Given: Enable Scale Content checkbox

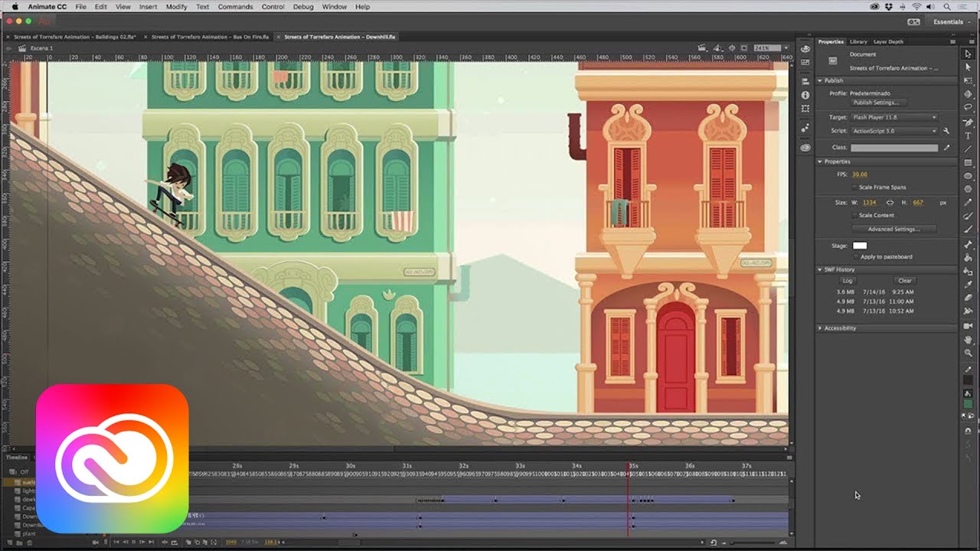Looking at the screenshot, I should click(854, 215).
